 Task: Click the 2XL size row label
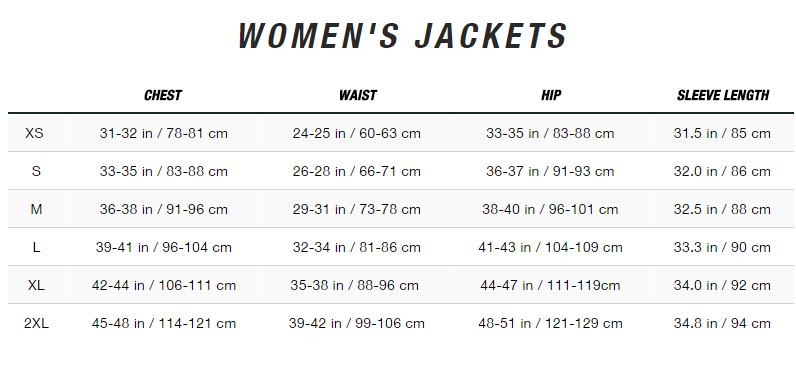37,324
